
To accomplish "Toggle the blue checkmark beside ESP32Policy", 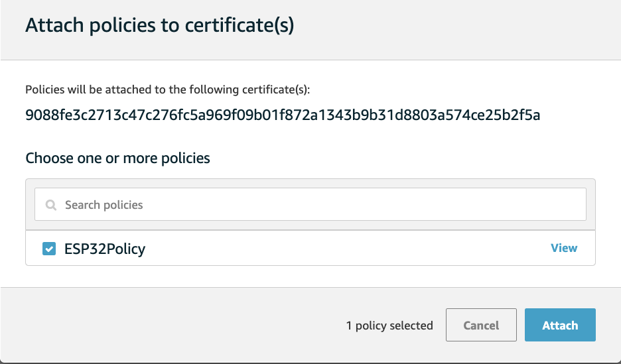I will coord(49,249).
